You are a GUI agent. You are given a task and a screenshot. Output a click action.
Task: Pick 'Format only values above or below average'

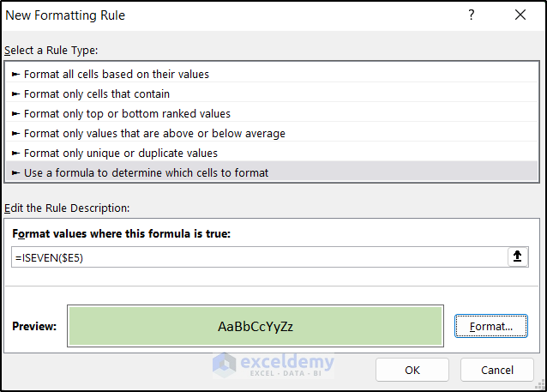pyautogui.click(x=154, y=134)
